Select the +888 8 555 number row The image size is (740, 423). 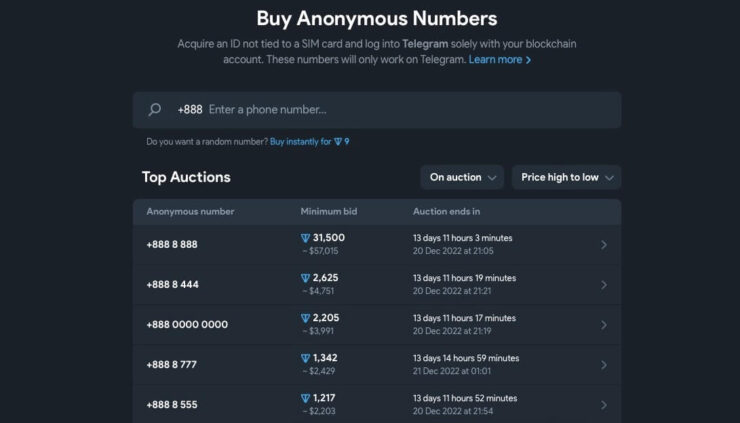click(x=172, y=404)
